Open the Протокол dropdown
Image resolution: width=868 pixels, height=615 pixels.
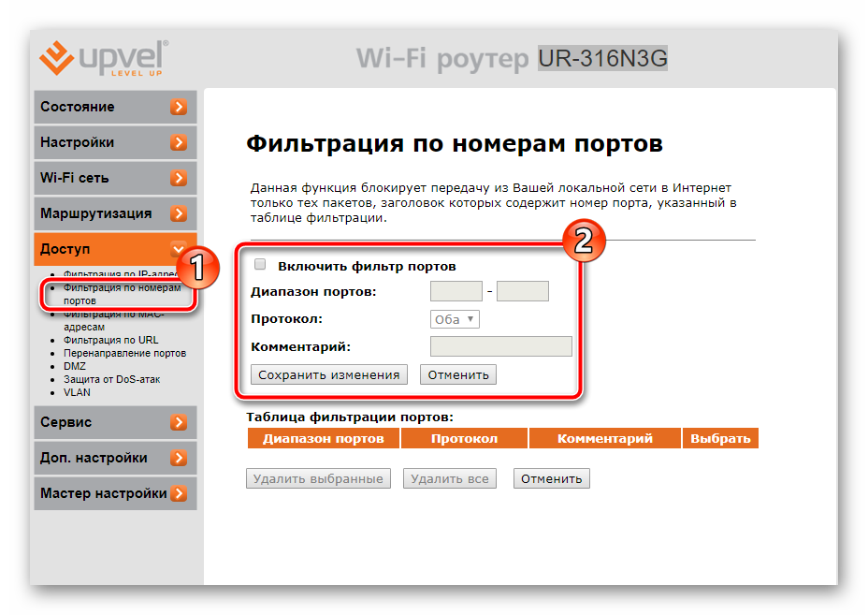(x=455, y=319)
